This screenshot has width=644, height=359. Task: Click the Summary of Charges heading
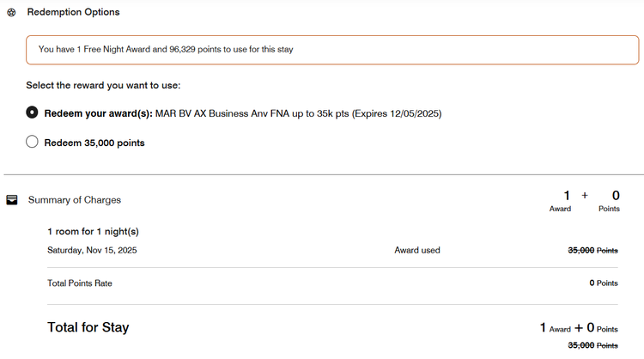[x=75, y=200]
